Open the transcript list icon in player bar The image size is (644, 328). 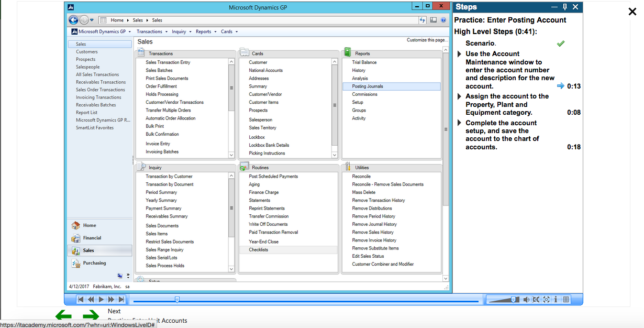tap(566, 300)
